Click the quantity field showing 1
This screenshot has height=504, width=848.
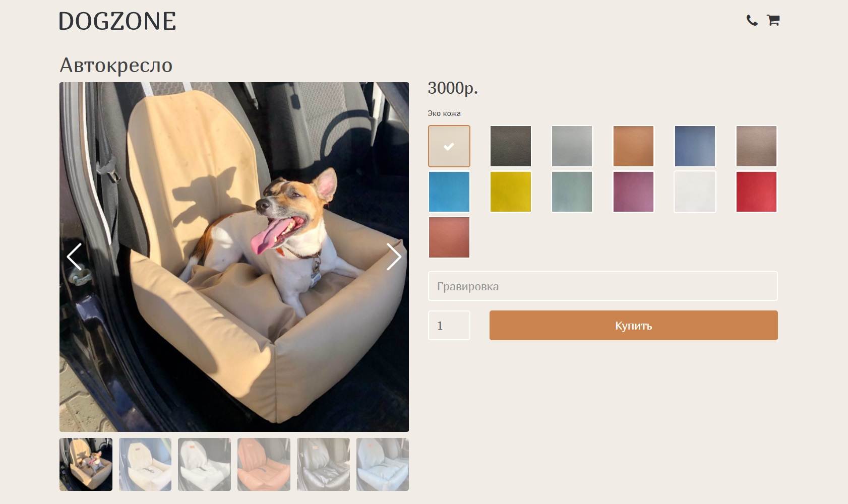click(449, 326)
